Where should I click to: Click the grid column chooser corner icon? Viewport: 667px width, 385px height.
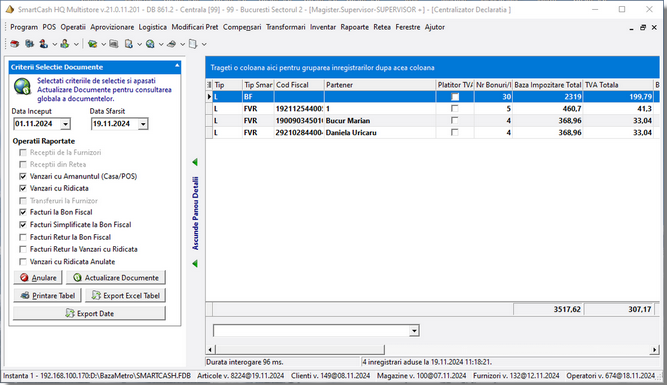coord(209,85)
